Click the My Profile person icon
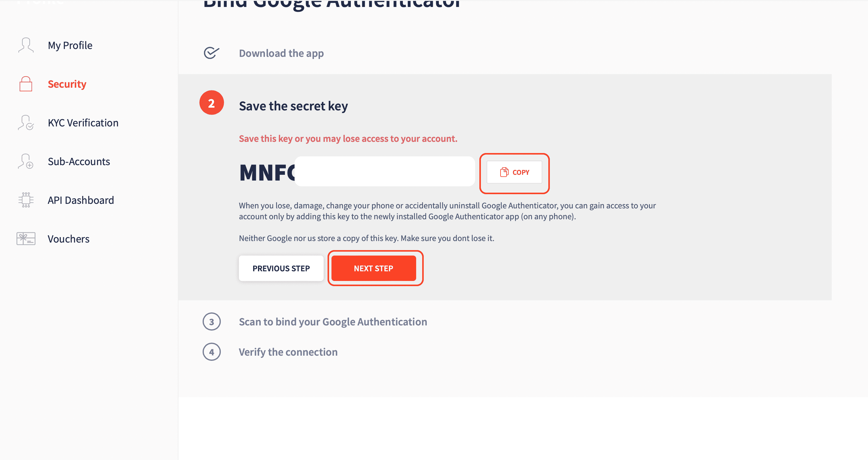The image size is (868, 460). (26, 45)
